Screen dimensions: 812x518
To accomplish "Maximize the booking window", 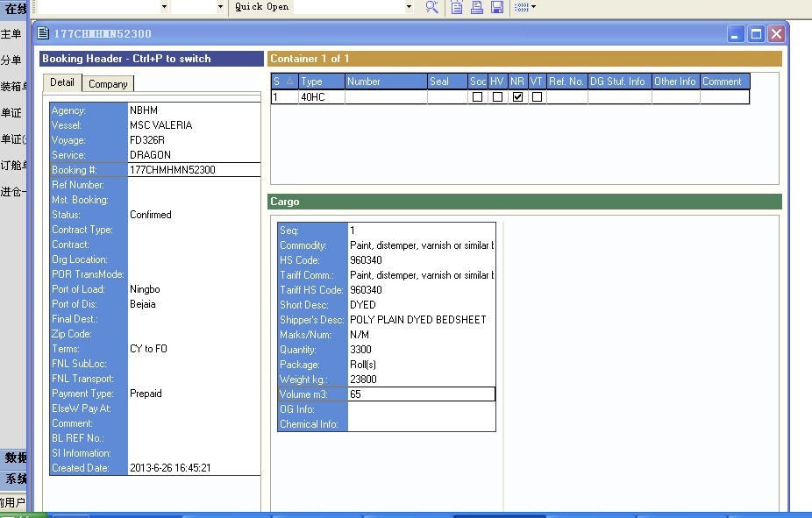I will 756,33.
